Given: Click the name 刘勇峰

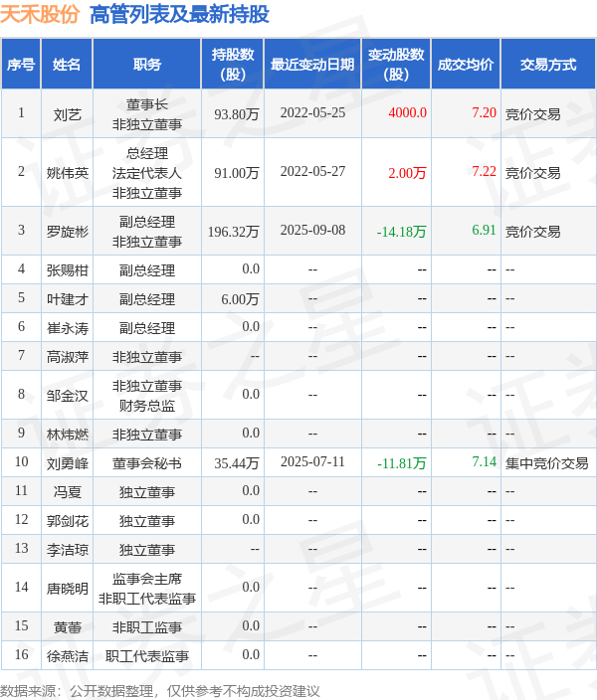Looking at the screenshot, I should pyautogui.click(x=67, y=463).
